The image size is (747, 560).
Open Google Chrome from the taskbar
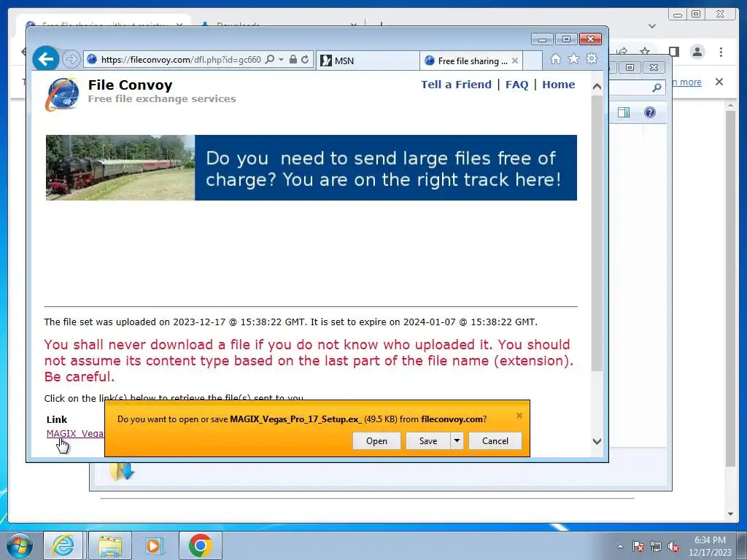point(201,545)
